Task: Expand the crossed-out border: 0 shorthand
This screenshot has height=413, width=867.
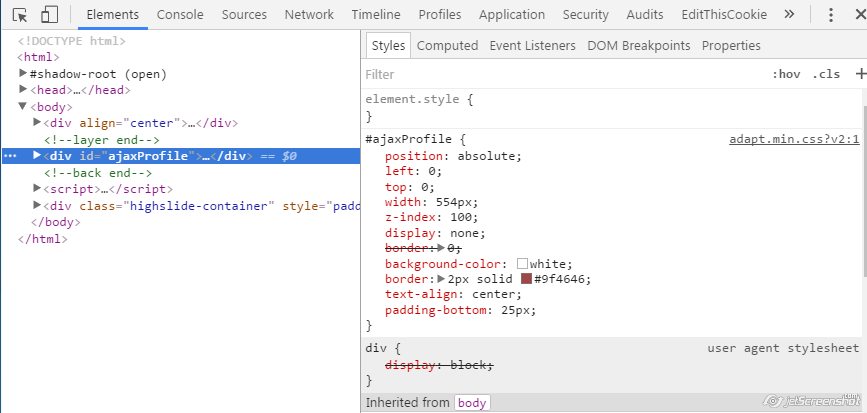Action: pos(441,248)
